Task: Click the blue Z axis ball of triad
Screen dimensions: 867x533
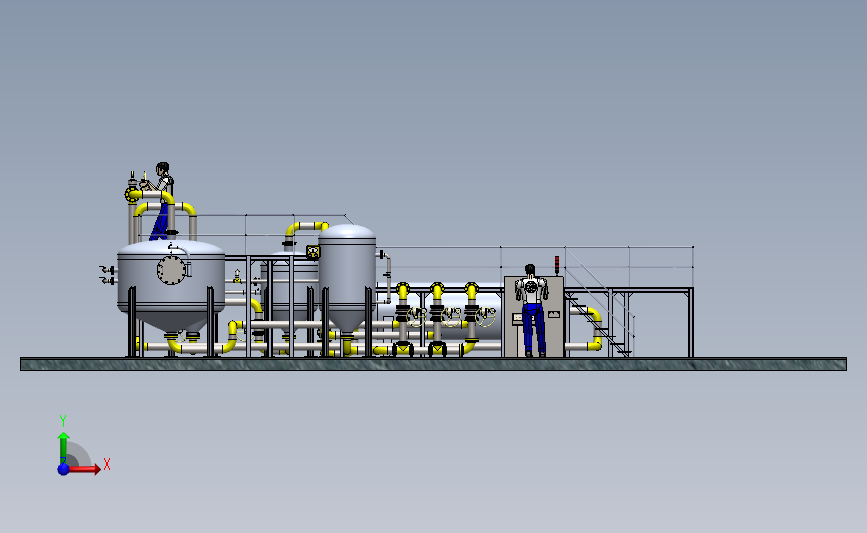Action: (63, 469)
